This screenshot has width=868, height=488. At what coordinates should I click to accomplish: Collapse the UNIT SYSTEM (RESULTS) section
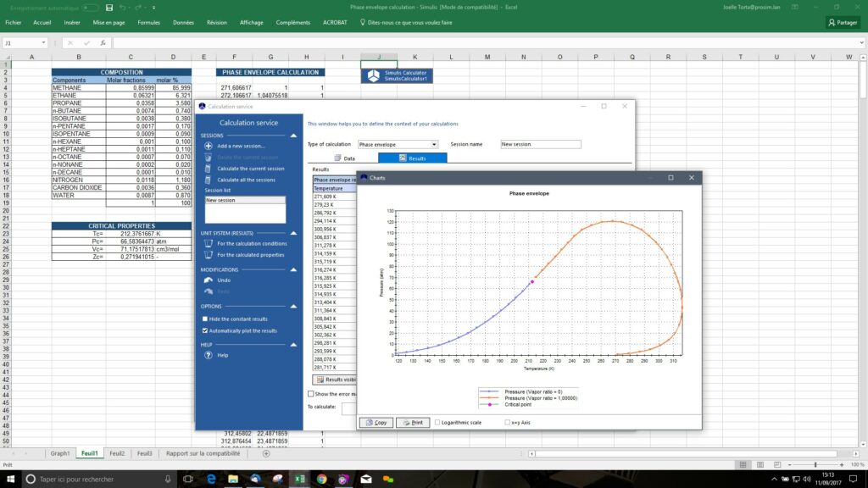coord(293,234)
